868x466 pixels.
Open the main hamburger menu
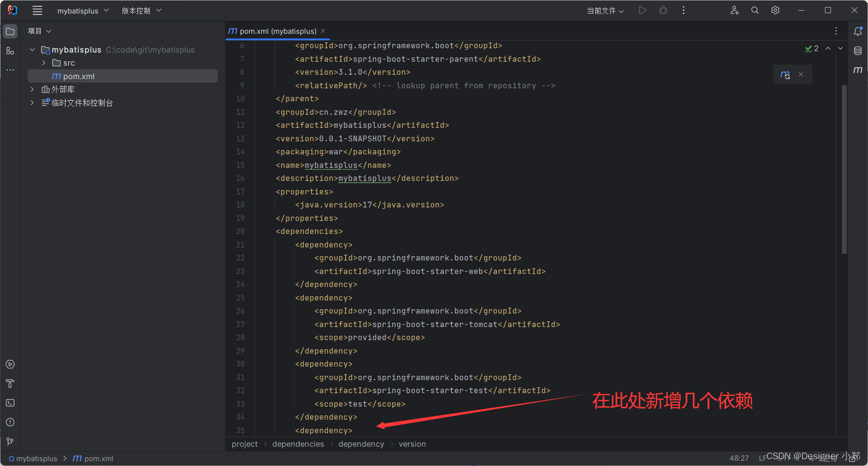click(37, 10)
